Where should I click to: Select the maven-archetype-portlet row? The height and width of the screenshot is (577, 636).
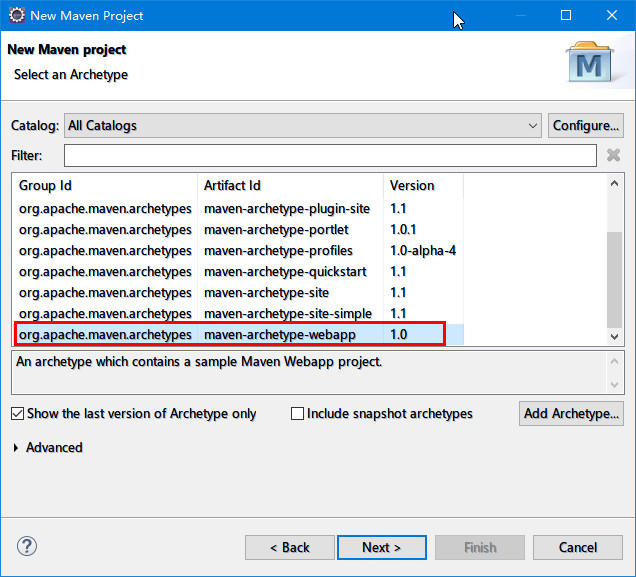click(238, 230)
